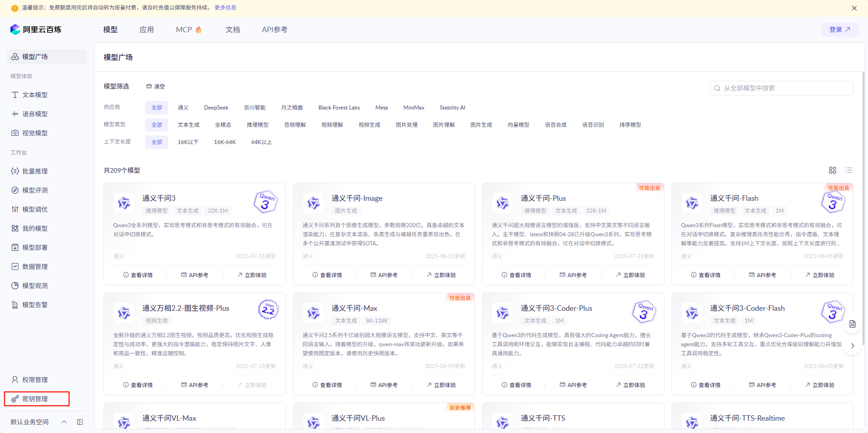
Task: Click 清空 to clear filters
Action: tap(155, 86)
